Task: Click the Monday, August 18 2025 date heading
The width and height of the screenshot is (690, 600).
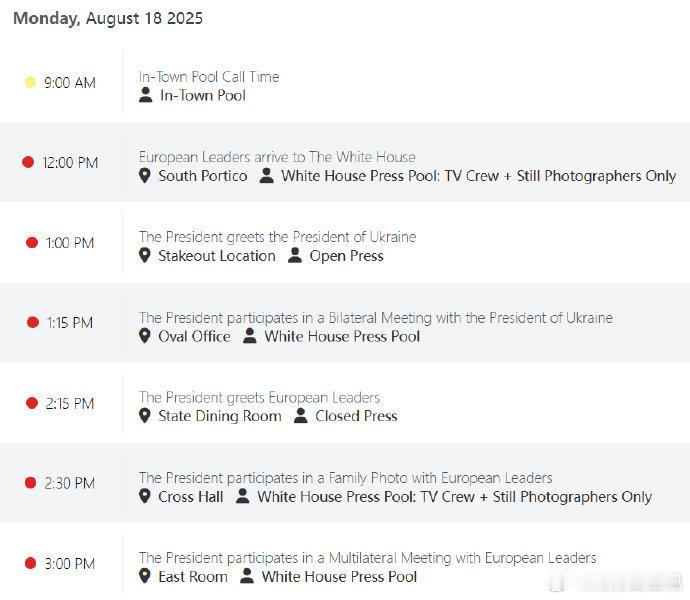Action: pos(108,18)
